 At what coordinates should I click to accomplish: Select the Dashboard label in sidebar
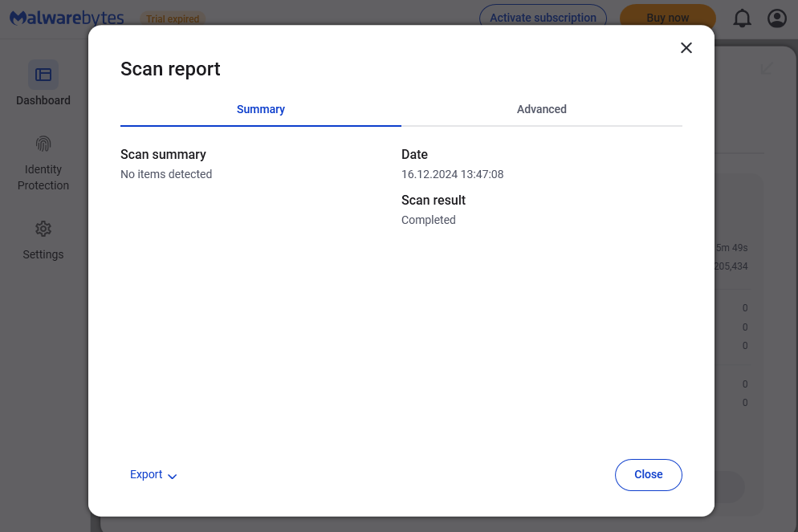point(43,100)
